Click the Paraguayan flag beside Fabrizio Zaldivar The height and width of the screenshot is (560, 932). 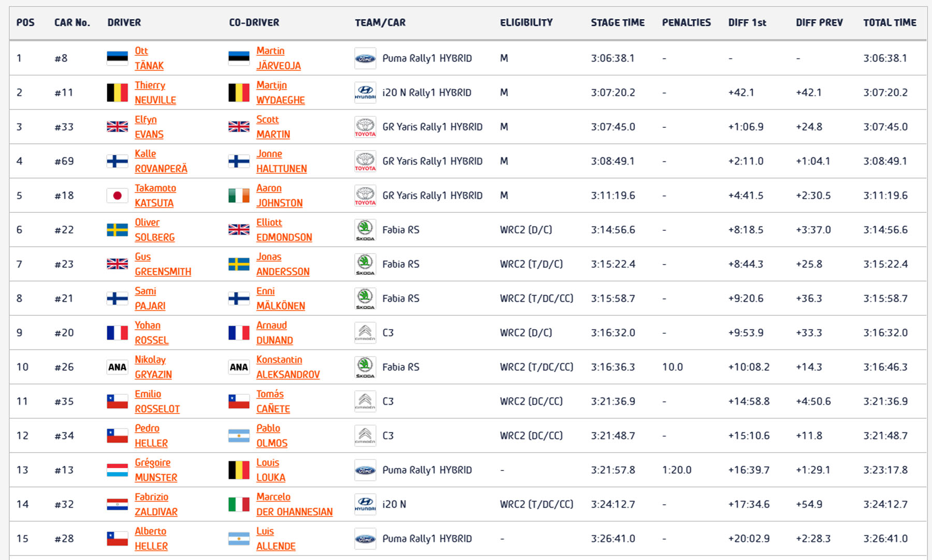point(118,504)
